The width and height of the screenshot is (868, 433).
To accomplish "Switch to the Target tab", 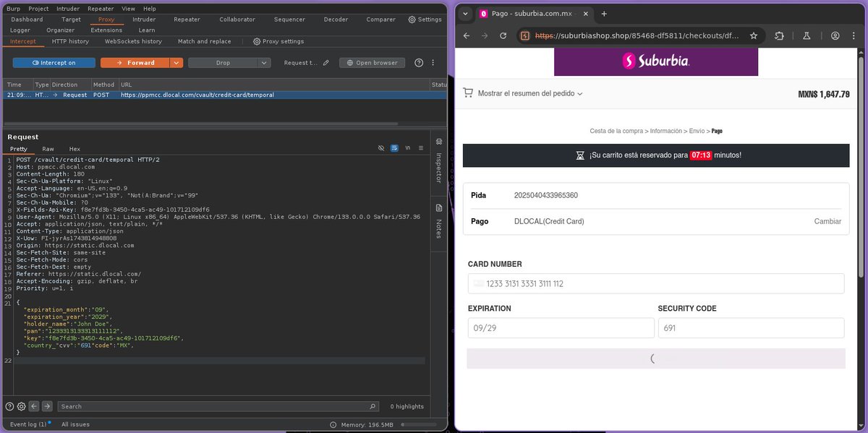I will click(x=71, y=20).
